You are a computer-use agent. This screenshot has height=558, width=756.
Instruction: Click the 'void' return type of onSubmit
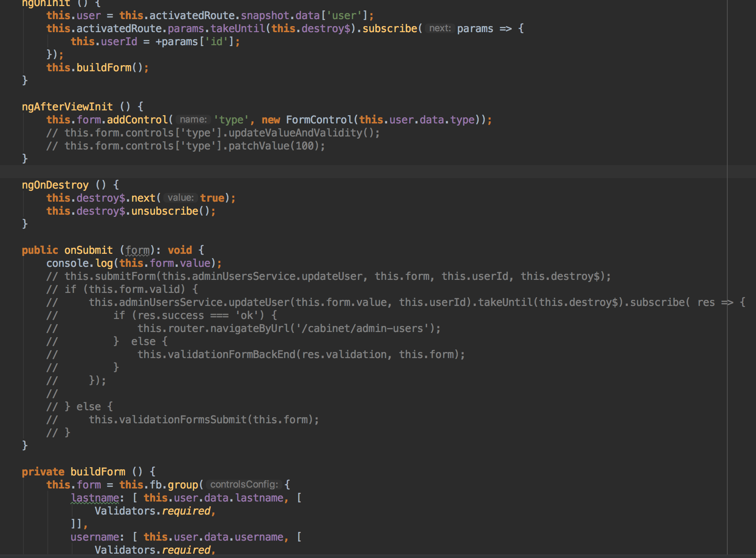[x=180, y=250]
